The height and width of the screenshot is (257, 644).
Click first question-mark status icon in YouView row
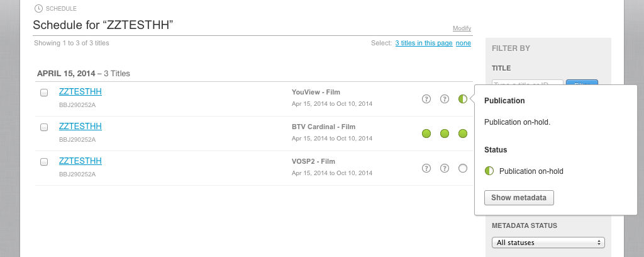tap(426, 99)
